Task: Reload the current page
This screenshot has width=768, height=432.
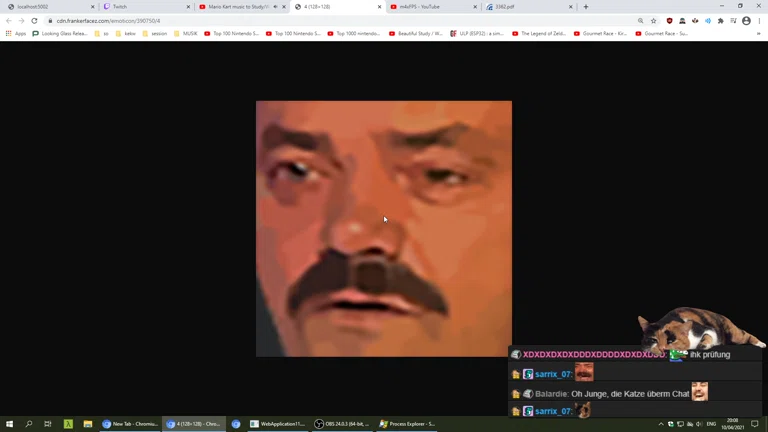Action: (34, 21)
